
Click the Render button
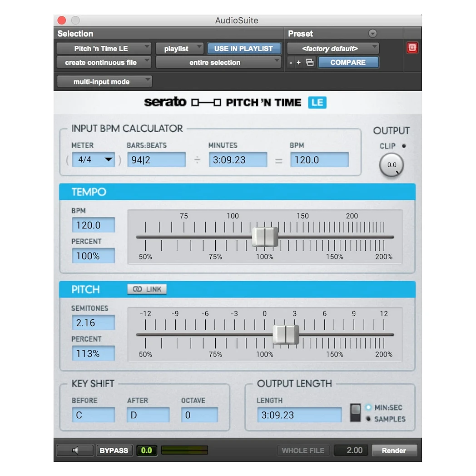394,450
